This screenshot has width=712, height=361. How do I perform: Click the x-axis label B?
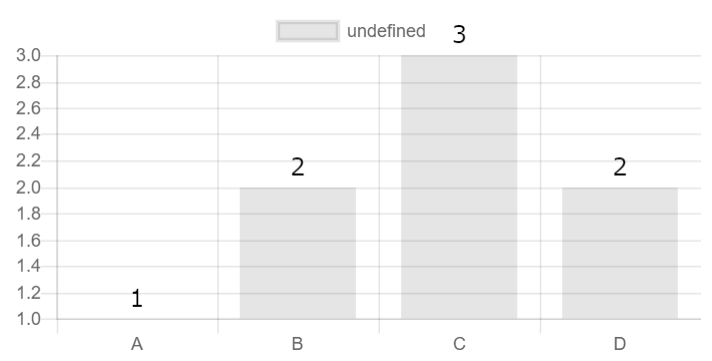297,344
